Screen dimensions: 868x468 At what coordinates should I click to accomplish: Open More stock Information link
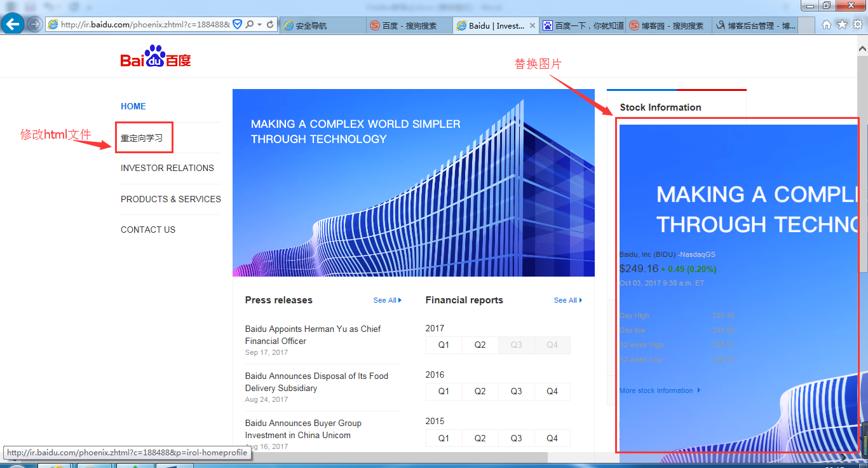click(660, 390)
